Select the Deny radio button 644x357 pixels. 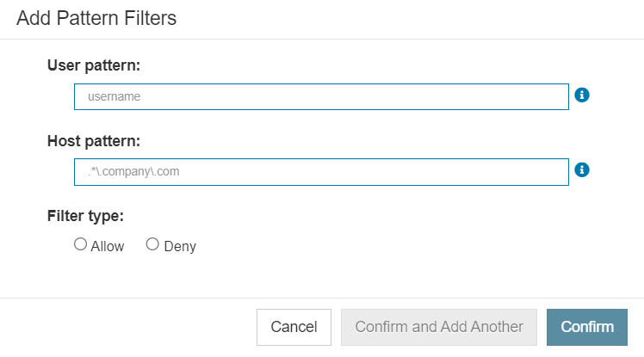152,244
